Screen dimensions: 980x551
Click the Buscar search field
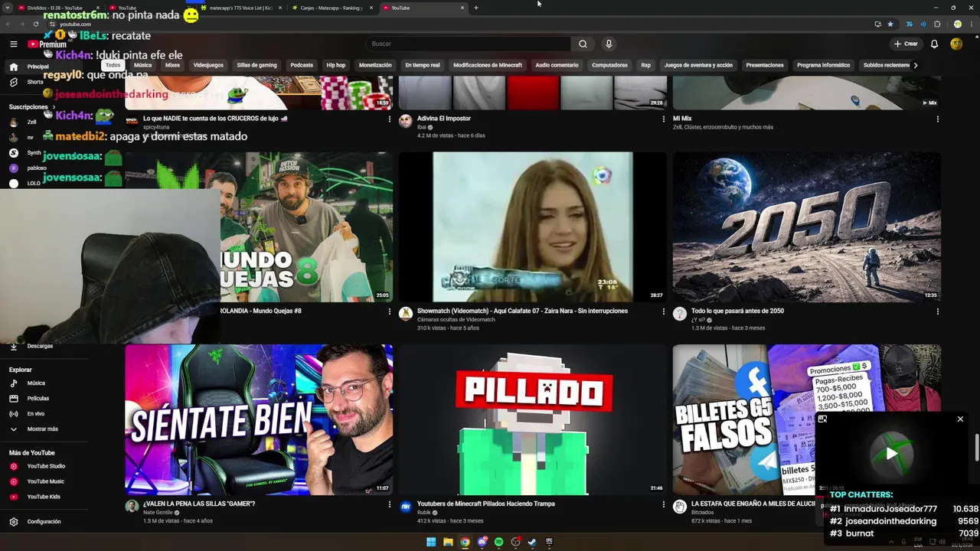click(469, 44)
